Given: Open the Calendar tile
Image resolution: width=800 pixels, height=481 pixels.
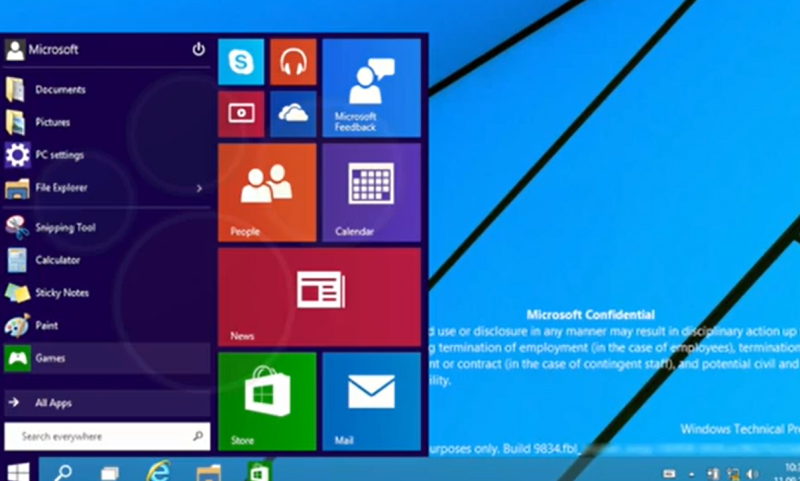Looking at the screenshot, I should [371, 192].
